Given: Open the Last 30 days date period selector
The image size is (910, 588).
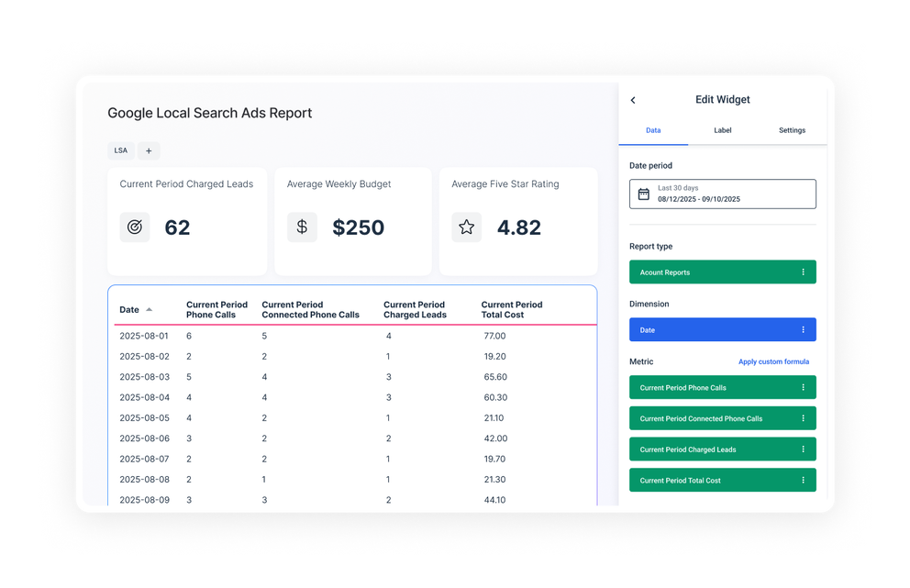Looking at the screenshot, I should point(722,193).
